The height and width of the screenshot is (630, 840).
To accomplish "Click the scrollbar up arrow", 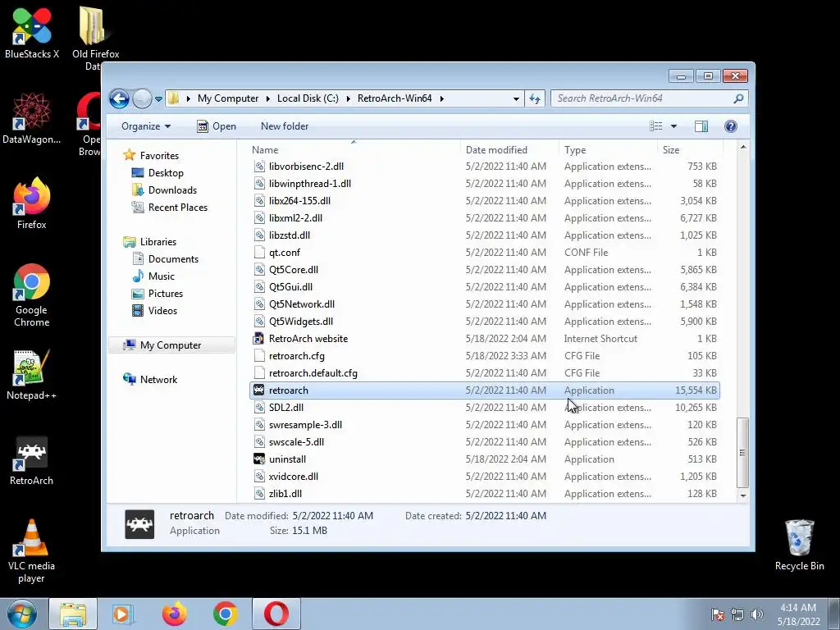I will (742, 147).
